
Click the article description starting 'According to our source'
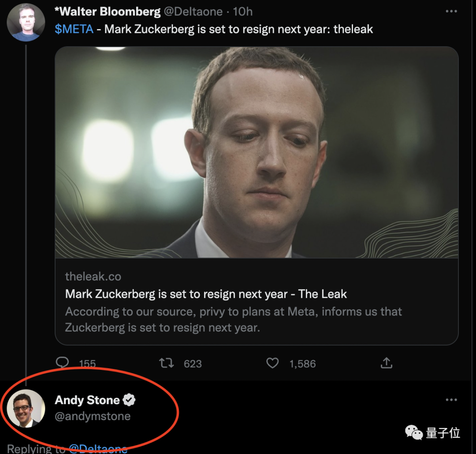point(233,319)
